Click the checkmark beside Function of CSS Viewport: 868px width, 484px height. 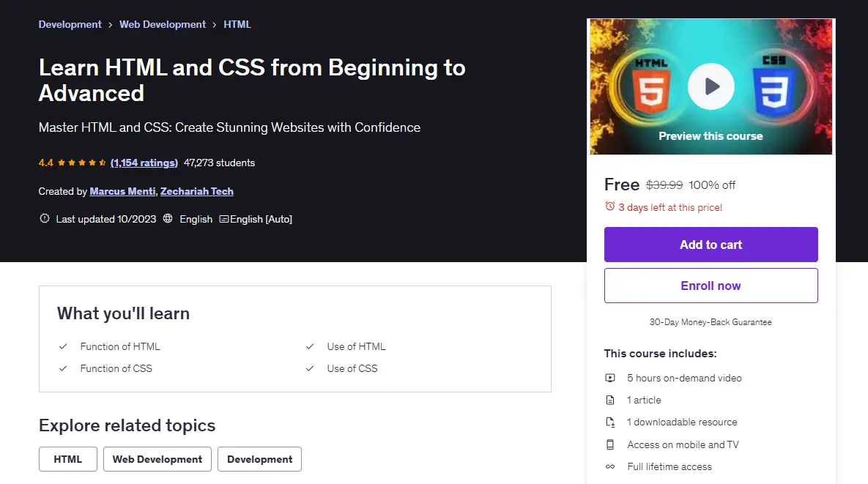pyautogui.click(x=63, y=368)
